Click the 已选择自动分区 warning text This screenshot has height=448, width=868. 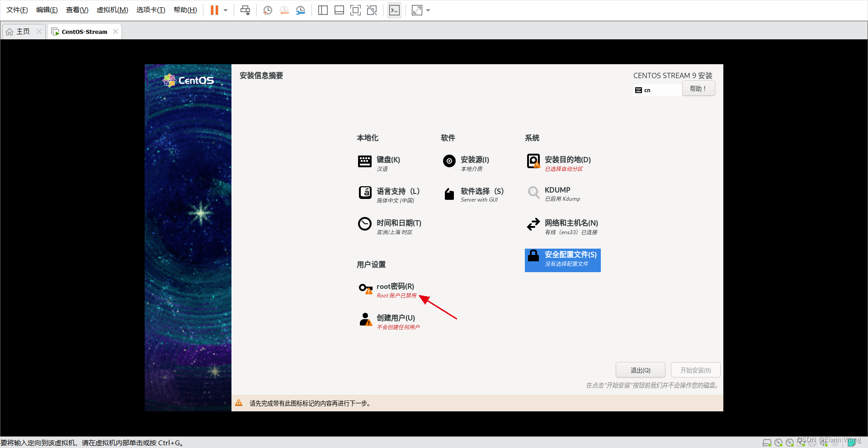564,169
